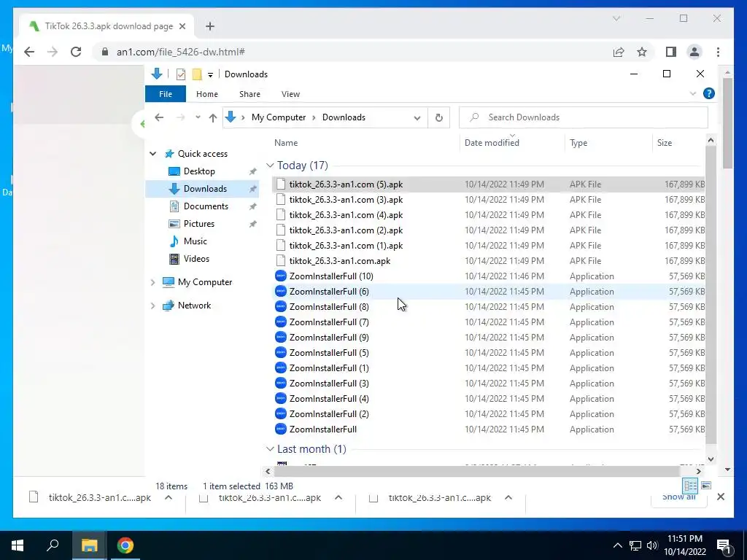Screen dimensions: 747x560
Task: Select Music in navigation pane
Action: (x=196, y=241)
